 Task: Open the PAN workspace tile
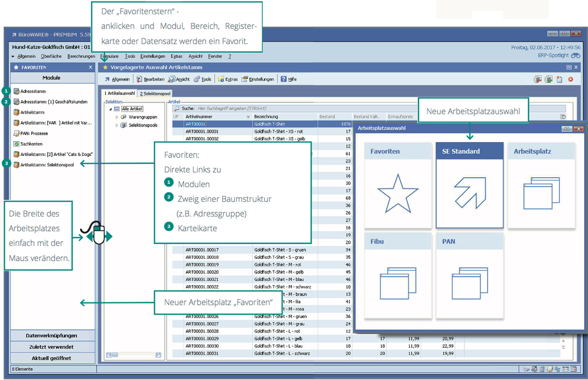coord(469,283)
